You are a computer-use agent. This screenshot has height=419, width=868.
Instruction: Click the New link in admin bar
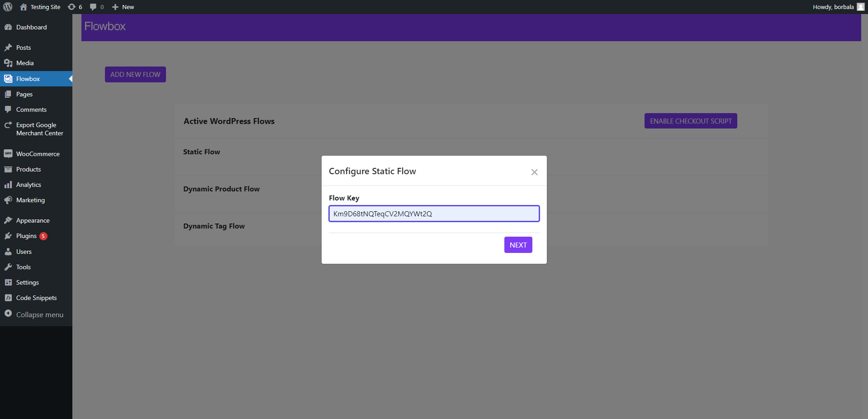tap(128, 7)
